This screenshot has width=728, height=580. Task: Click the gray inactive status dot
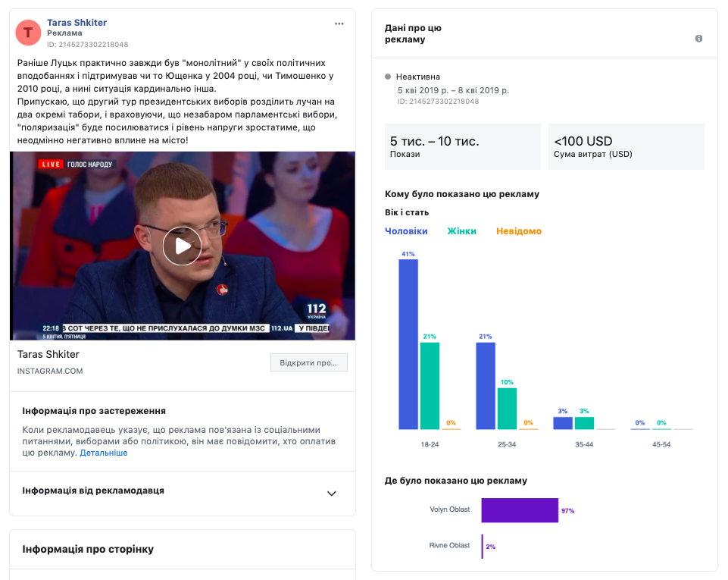(388, 77)
